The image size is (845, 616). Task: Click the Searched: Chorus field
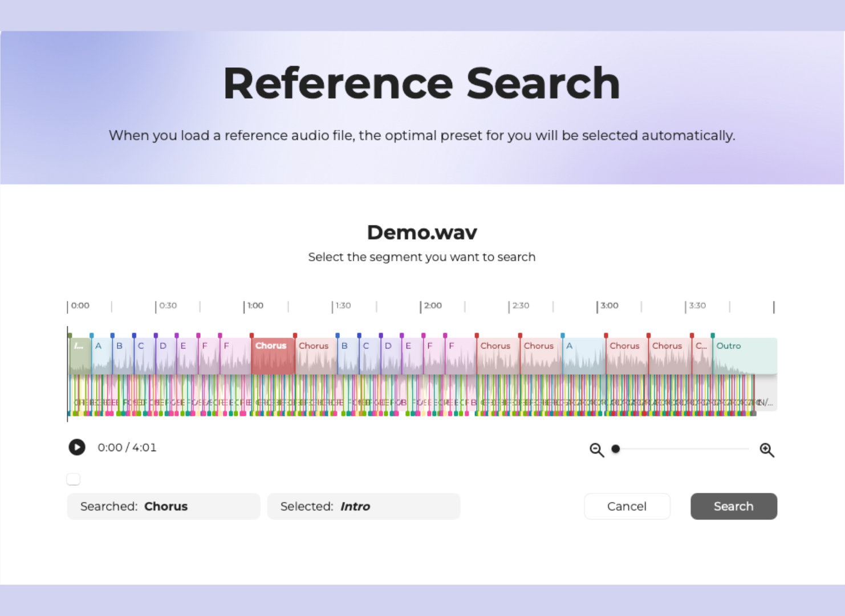coord(164,506)
